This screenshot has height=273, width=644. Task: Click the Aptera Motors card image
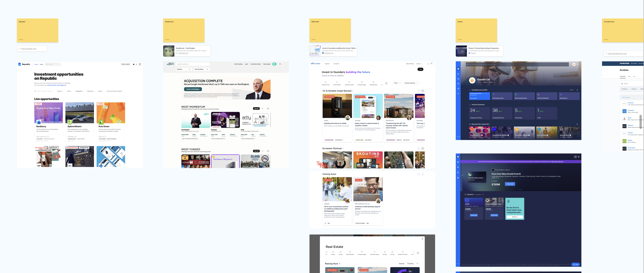(80, 113)
